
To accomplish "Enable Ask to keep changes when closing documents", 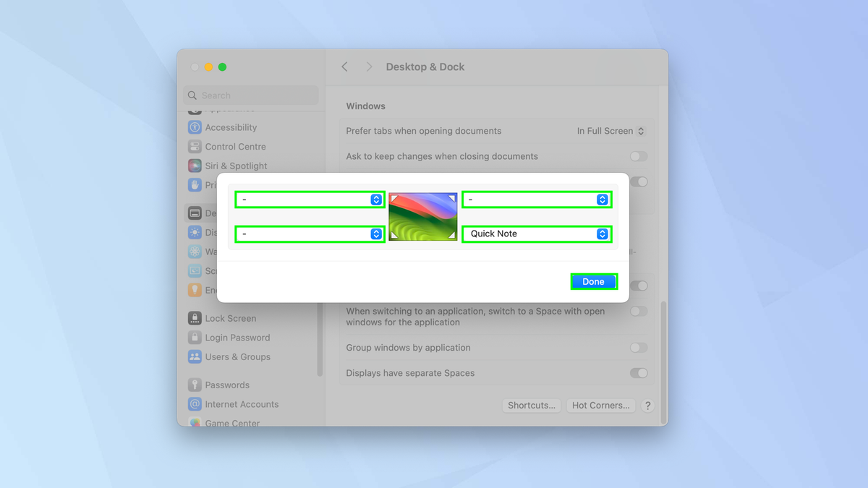I will point(638,156).
